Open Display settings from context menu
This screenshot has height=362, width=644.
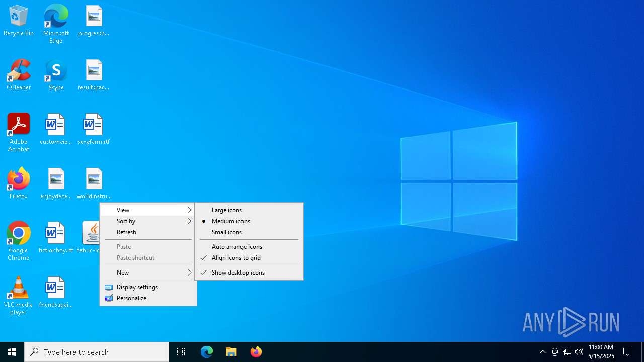(148, 287)
